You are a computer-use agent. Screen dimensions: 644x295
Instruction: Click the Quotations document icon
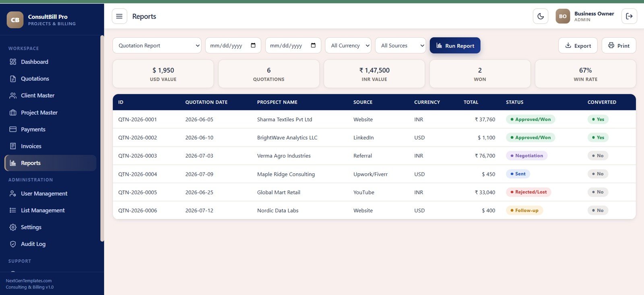tap(13, 79)
